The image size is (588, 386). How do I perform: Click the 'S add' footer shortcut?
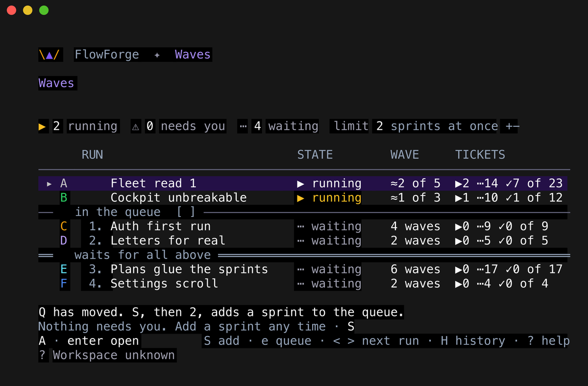(x=221, y=340)
